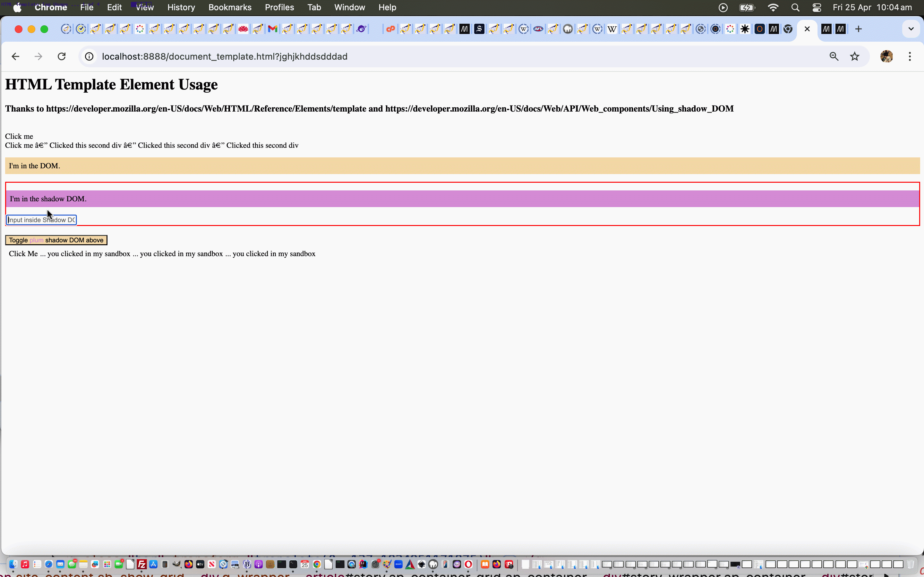Click the first 'Click me' div
The height and width of the screenshot is (577, 924).
(x=19, y=136)
